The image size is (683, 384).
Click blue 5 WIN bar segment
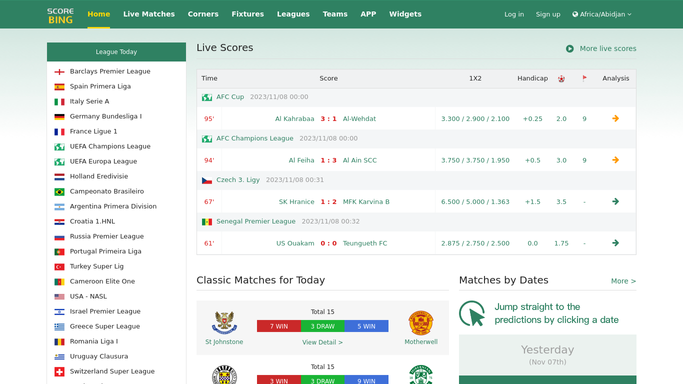click(366, 326)
